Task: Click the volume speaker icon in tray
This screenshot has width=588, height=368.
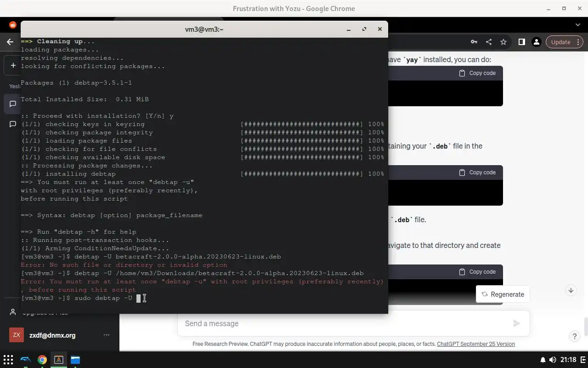Action: click(553, 360)
